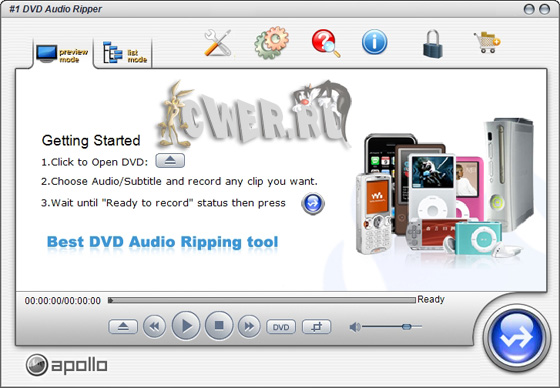Click the 00:00:00/00:00:00 time display

tap(63, 301)
